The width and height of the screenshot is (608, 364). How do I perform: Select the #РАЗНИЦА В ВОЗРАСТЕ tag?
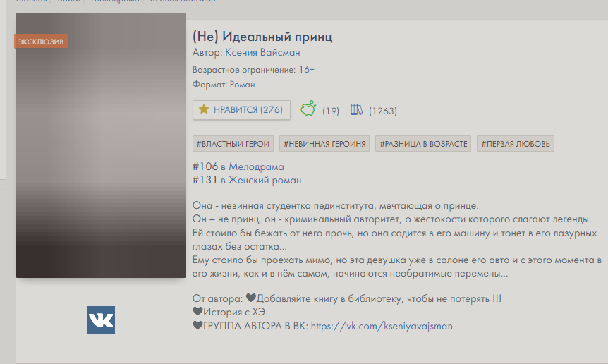(423, 144)
